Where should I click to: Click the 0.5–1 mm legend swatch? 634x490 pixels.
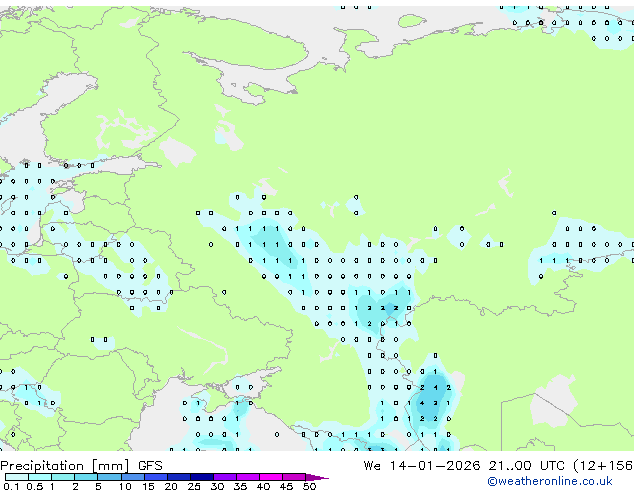tap(40, 477)
